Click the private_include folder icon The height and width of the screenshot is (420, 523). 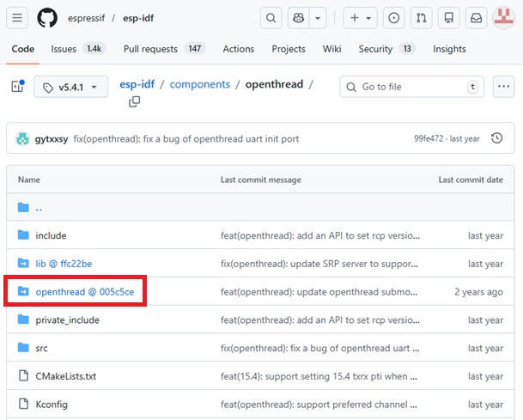tap(23, 320)
